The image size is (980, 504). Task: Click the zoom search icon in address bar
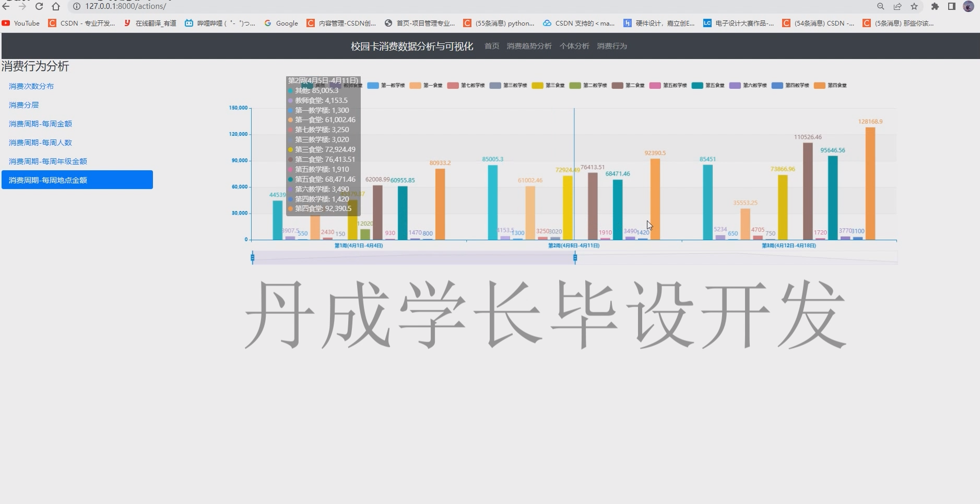coord(880,6)
